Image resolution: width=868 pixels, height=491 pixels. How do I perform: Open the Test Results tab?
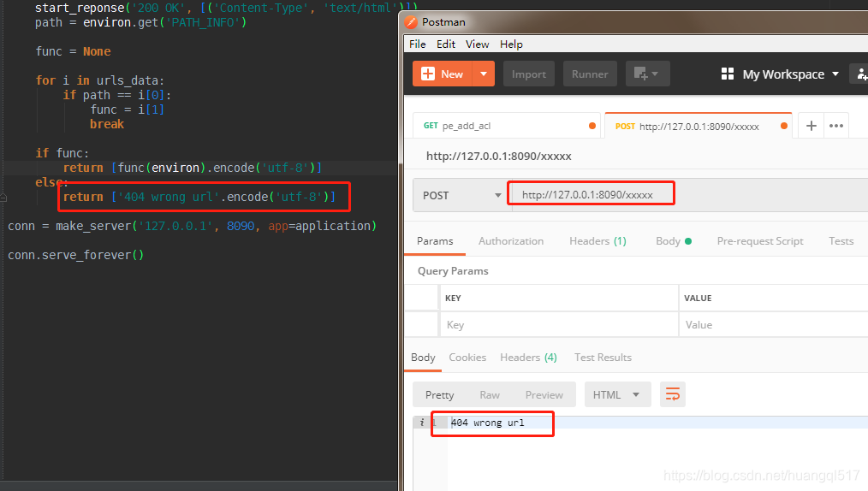tap(603, 358)
